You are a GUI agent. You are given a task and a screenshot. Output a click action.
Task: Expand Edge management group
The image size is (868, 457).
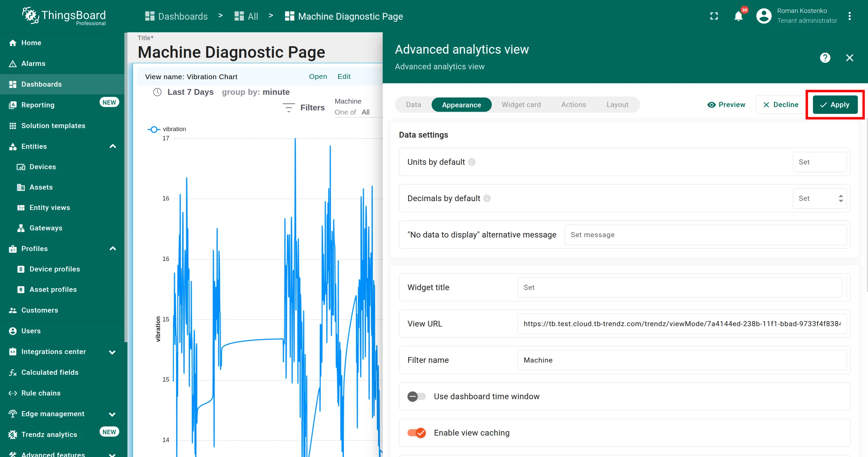[x=112, y=414]
